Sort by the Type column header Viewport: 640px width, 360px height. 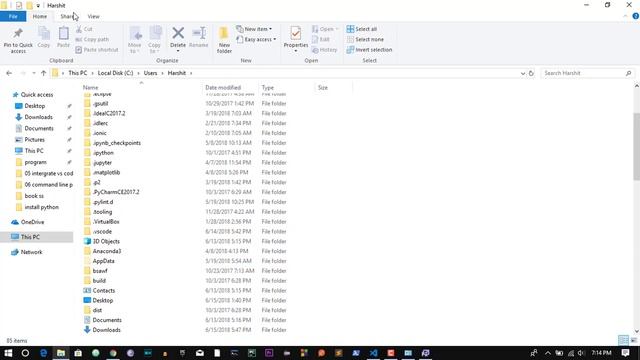point(268,87)
